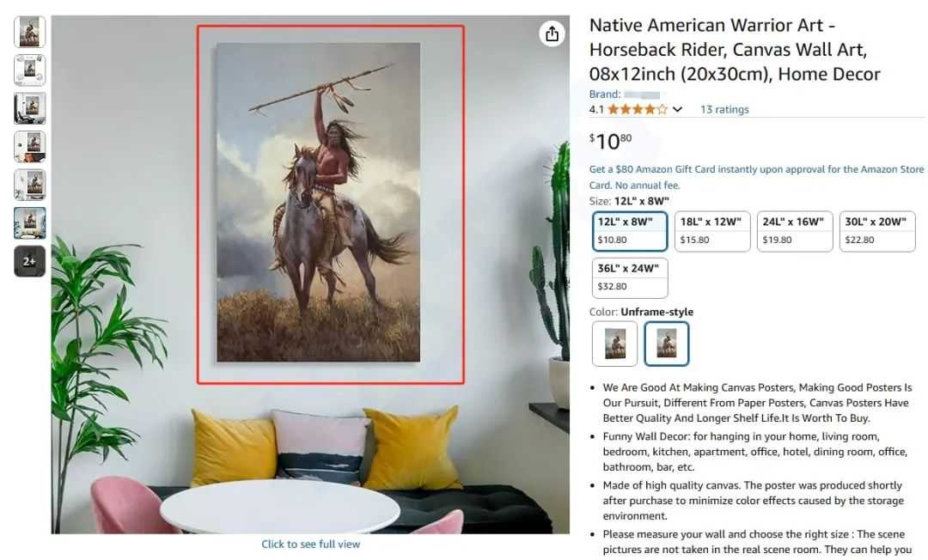This screenshot has height=560, width=928.
Task: Choose size 12L" x 8W" option
Action: (x=630, y=231)
